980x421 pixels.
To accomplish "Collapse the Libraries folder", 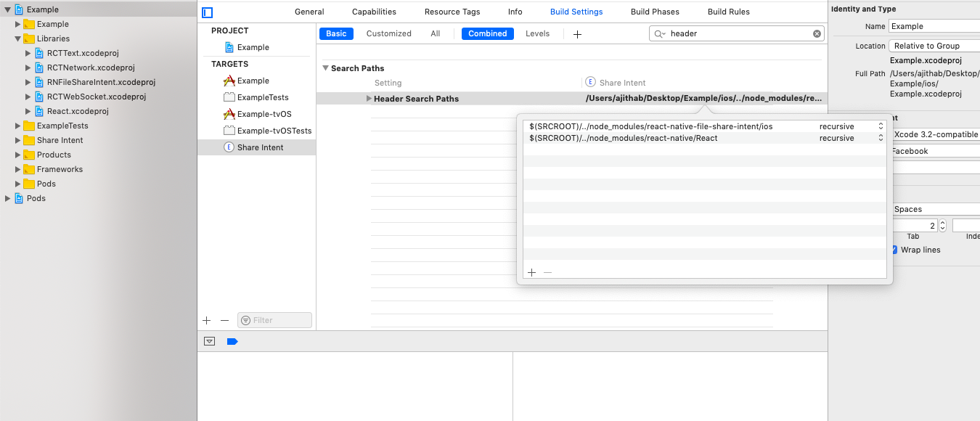I will tap(18, 38).
